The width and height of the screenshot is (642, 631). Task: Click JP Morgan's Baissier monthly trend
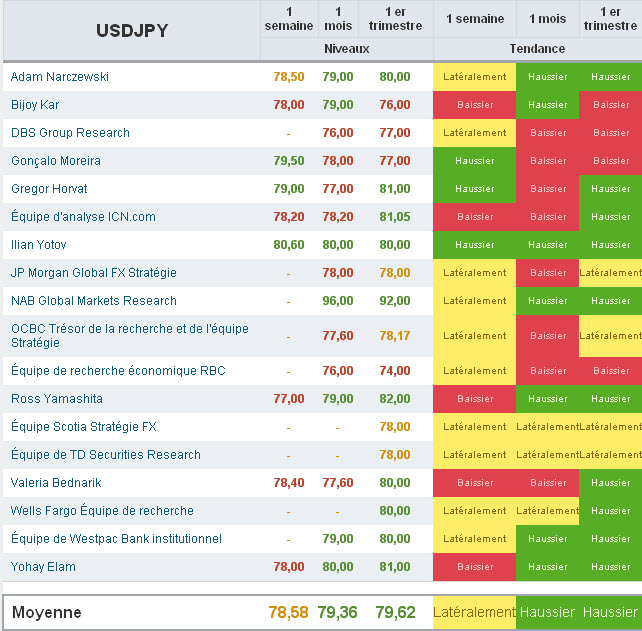click(x=548, y=272)
